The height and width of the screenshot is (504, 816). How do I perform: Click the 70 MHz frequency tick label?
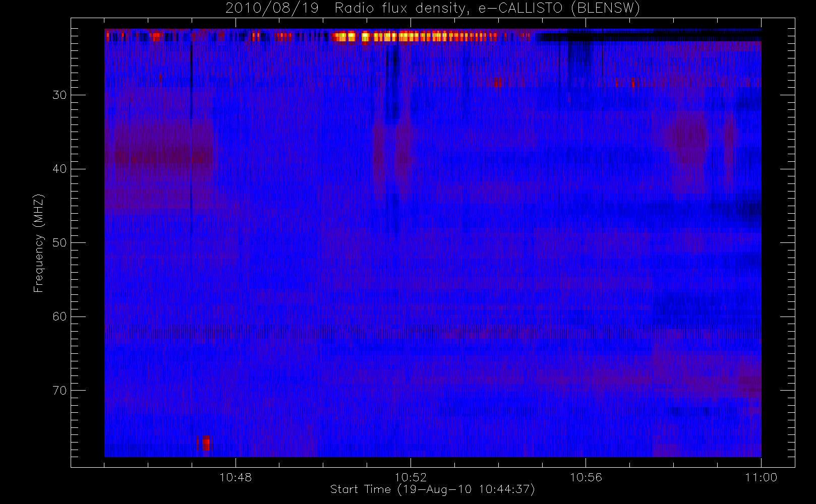60,391
